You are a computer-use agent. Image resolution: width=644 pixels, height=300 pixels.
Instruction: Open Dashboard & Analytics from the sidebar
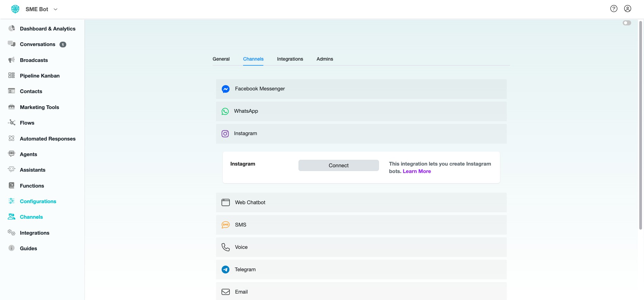(x=48, y=29)
